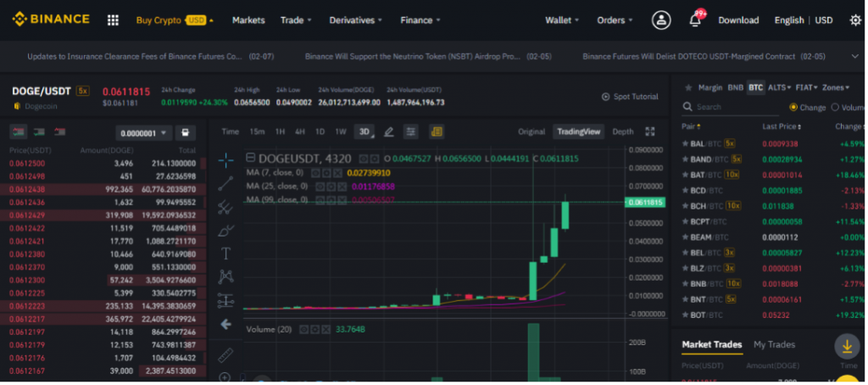Select the 4H chart interval
868x385 pixels.
[x=300, y=131]
